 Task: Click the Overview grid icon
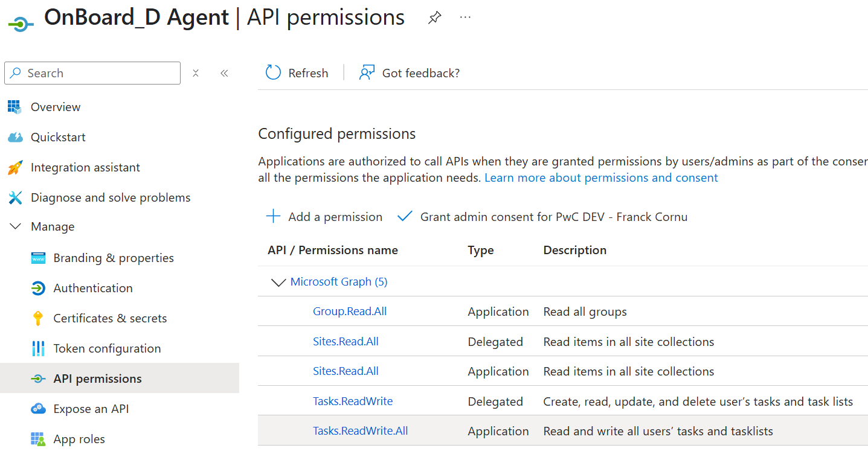(15, 107)
